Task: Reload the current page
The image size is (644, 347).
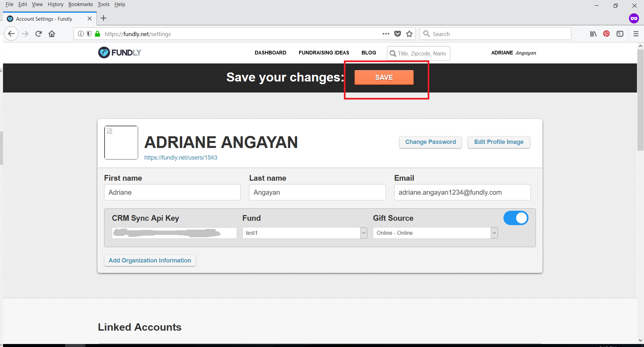Action: tap(38, 34)
